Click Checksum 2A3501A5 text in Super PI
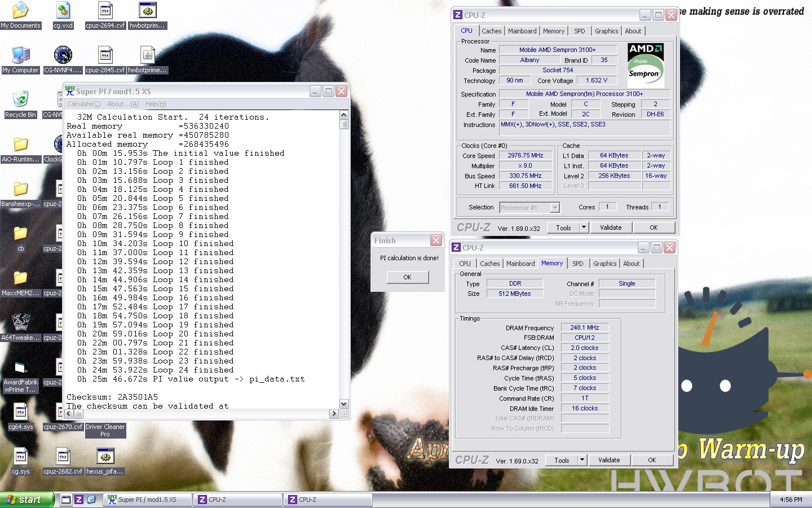Viewport: 812px width, 508px height. point(112,397)
